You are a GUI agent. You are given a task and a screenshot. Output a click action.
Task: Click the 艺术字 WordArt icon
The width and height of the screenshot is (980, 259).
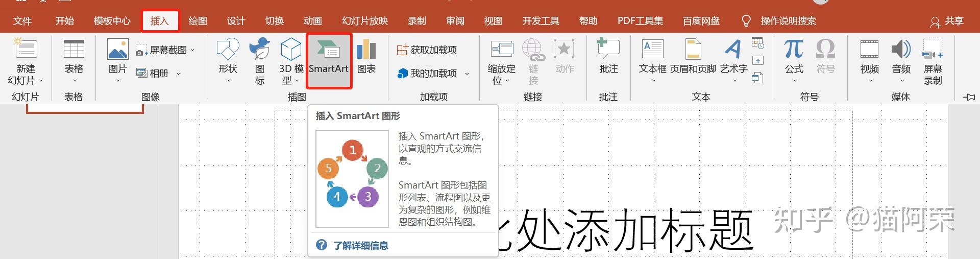(733, 50)
